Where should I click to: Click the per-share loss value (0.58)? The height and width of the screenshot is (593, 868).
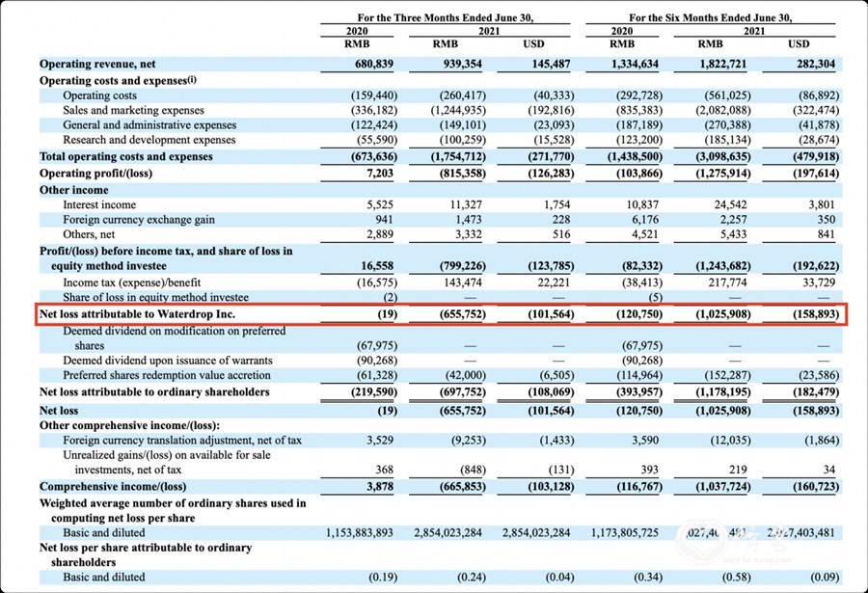(737, 578)
